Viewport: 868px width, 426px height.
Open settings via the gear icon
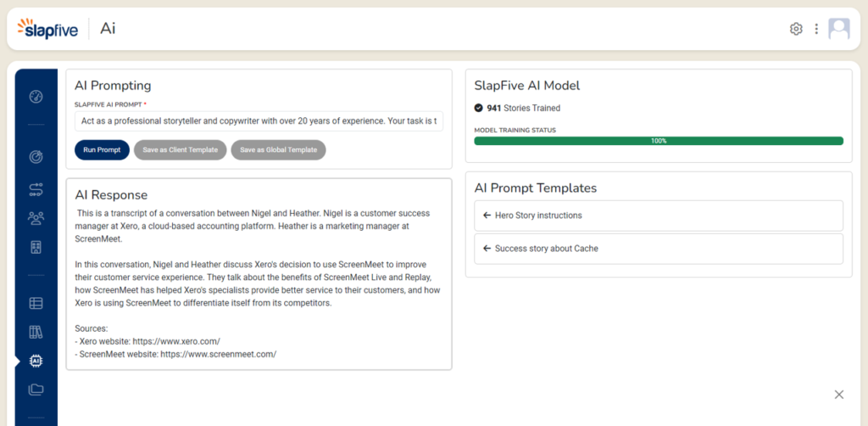coord(796,29)
